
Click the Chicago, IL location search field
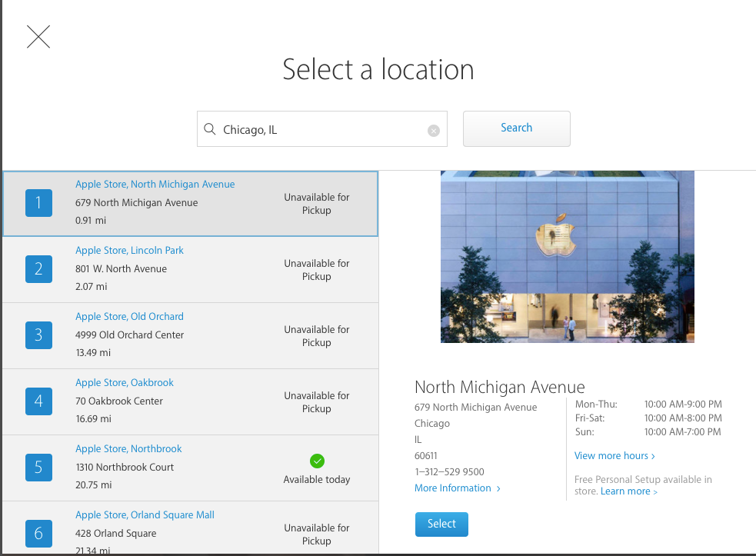pyautogui.click(x=322, y=128)
